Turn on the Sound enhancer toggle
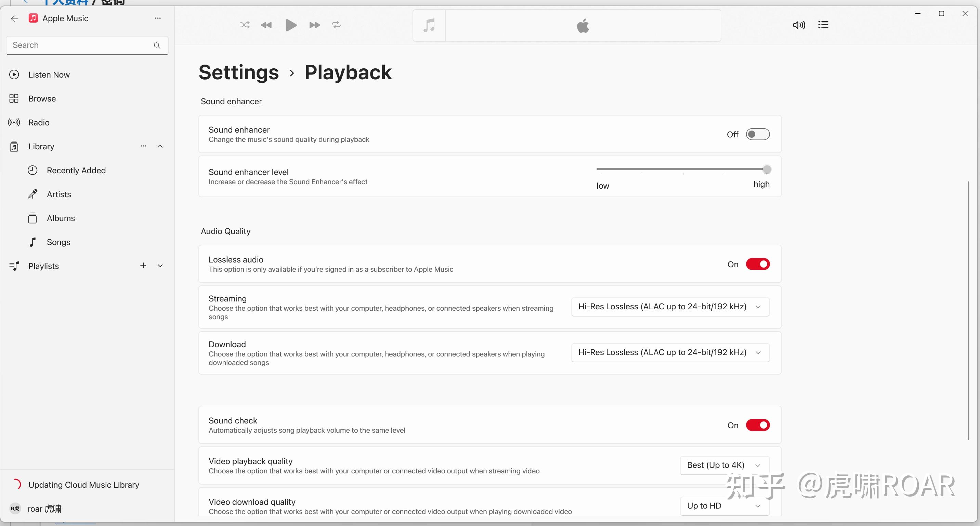Screen dimensions: 980x526 [757, 134]
